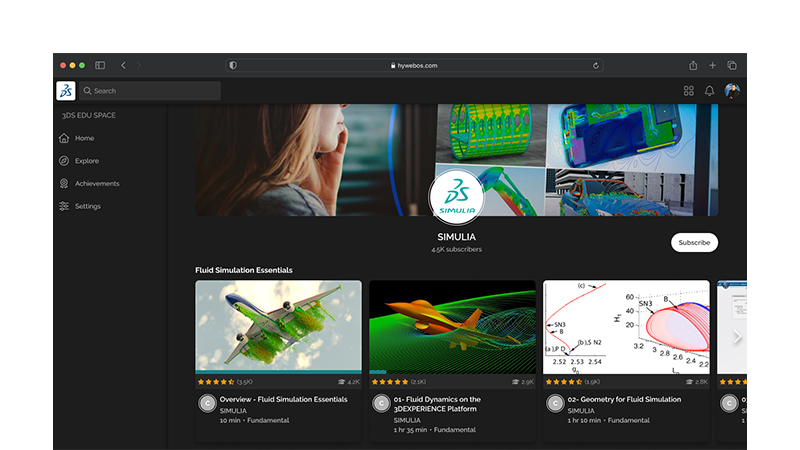Click the Home house icon

tap(64, 138)
